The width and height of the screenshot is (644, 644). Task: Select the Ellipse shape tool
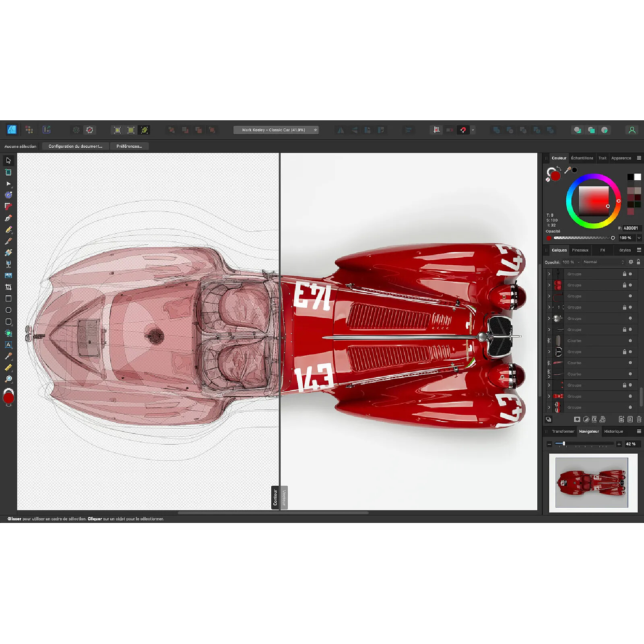click(8, 310)
